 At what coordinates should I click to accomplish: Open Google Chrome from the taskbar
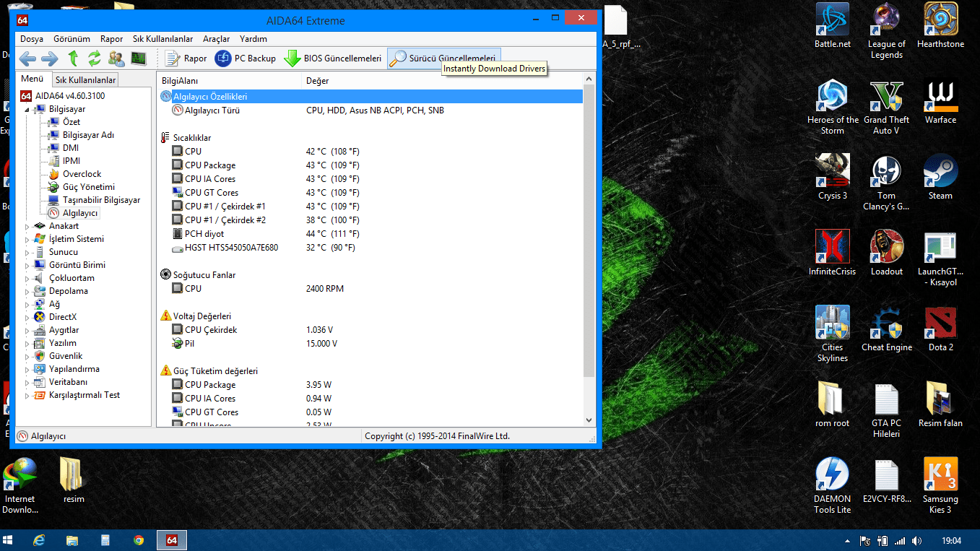point(138,540)
